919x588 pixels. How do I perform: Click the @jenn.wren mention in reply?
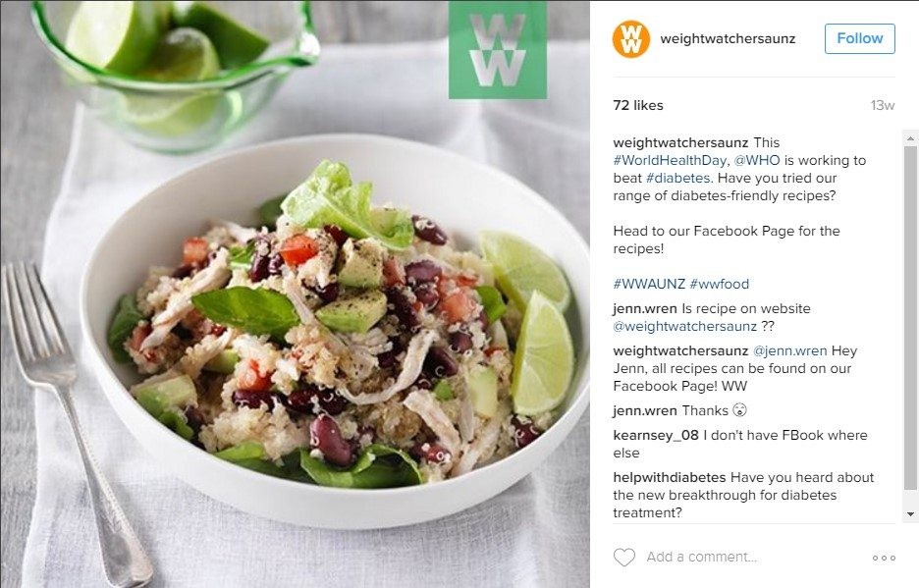pyautogui.click(x=789, y=351)
